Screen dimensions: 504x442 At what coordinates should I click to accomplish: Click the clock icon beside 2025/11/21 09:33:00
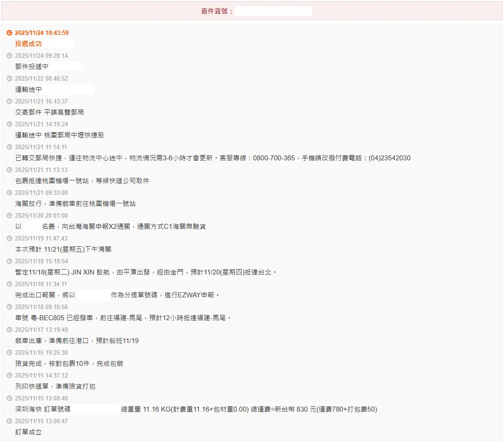click(9, 193)
